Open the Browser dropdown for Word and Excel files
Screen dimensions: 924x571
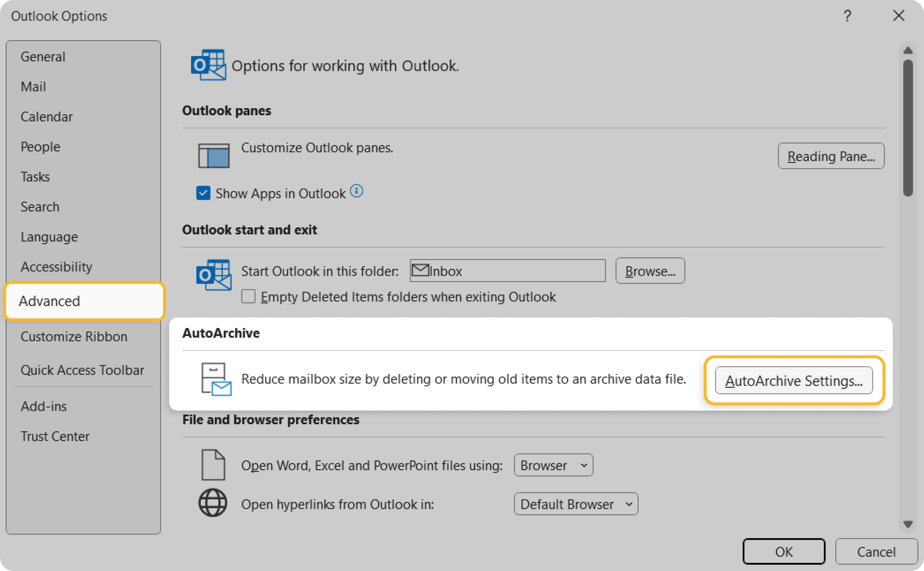click(x=553, y=465)
